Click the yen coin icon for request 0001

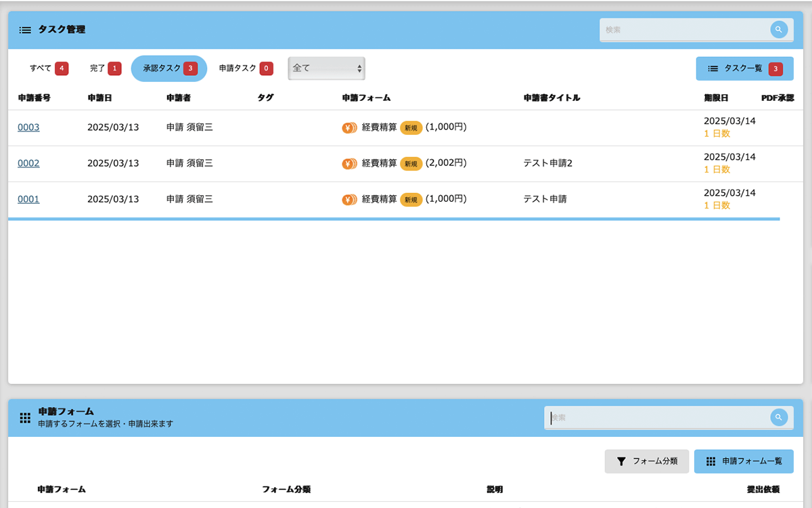(349, 199)
